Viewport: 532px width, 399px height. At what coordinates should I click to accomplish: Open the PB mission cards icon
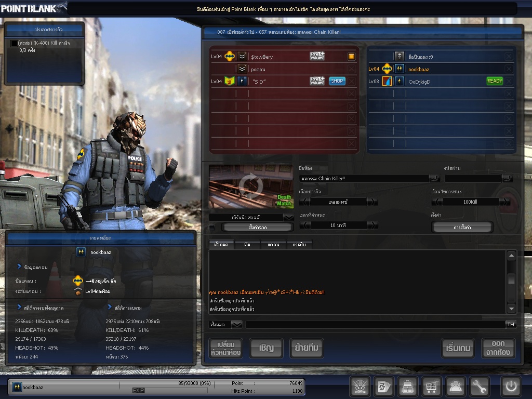(x=383, y=386)
